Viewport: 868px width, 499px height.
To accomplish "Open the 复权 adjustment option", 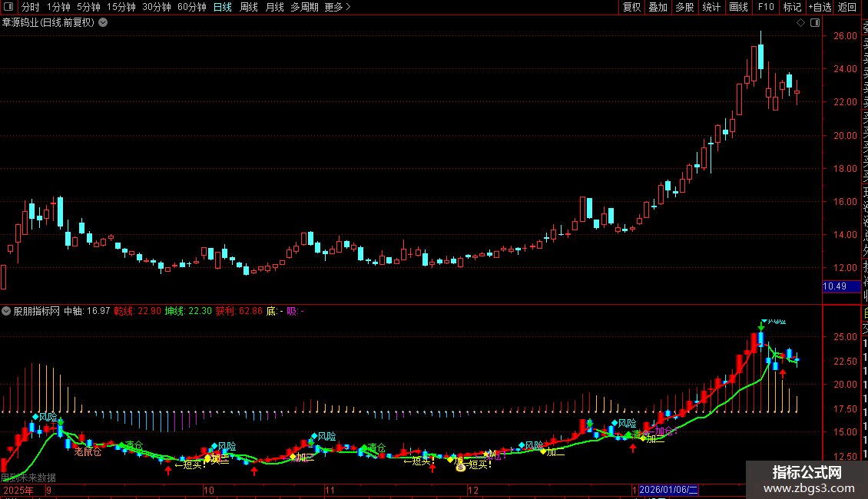I will [631, 7].
